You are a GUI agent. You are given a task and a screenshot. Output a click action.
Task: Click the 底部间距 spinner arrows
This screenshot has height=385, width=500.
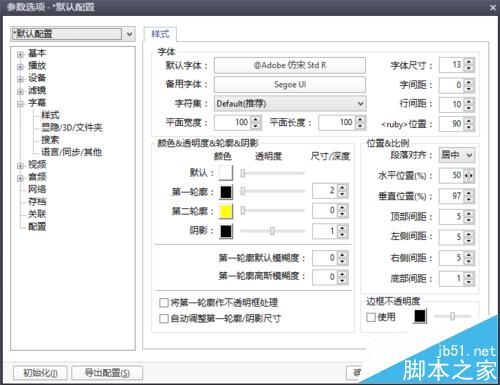point(469,279)
